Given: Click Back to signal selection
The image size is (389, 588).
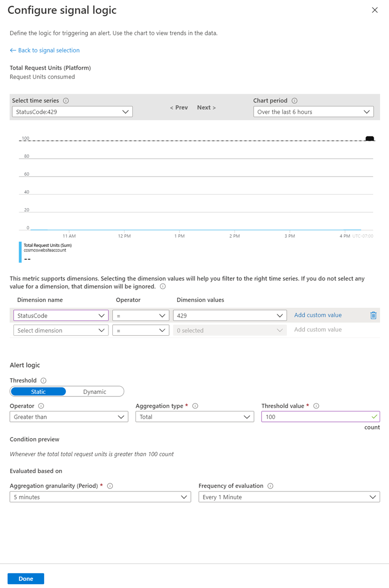Looking at the screenshot, I should pyautogui.click(x=45, y=50).
